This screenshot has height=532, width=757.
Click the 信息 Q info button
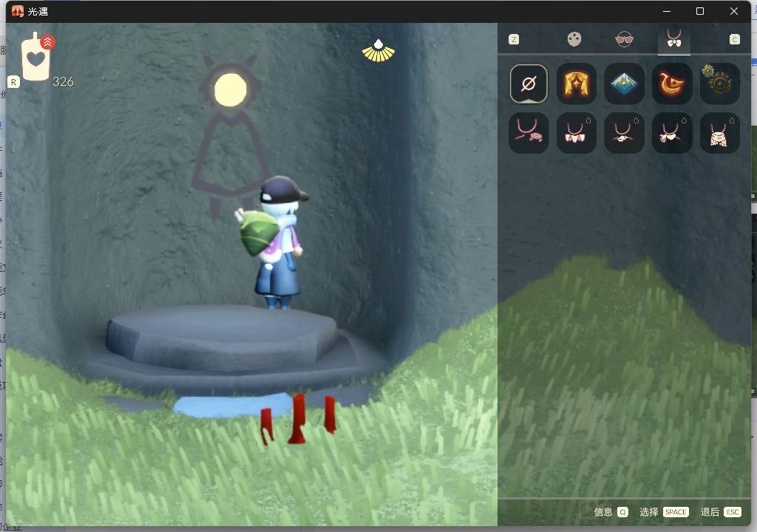point(611,512)
